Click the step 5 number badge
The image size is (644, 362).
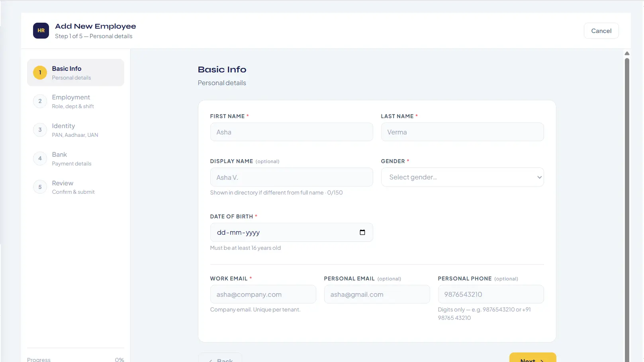[x=40, y=187]
